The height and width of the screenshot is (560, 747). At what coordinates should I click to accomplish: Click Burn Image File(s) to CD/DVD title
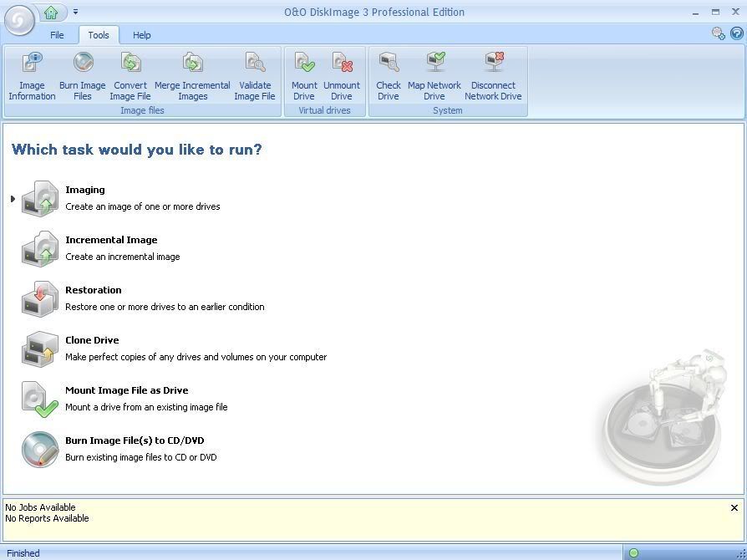coord(135,440)
